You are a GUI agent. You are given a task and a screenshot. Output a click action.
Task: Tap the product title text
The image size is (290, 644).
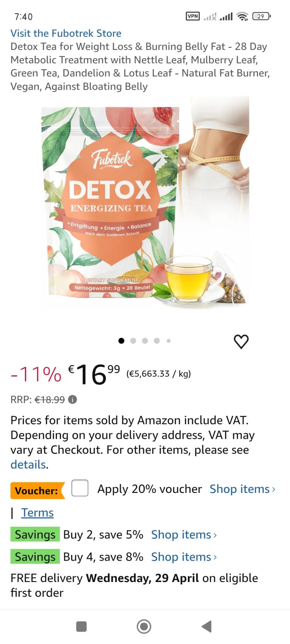[x=140, y=67]
